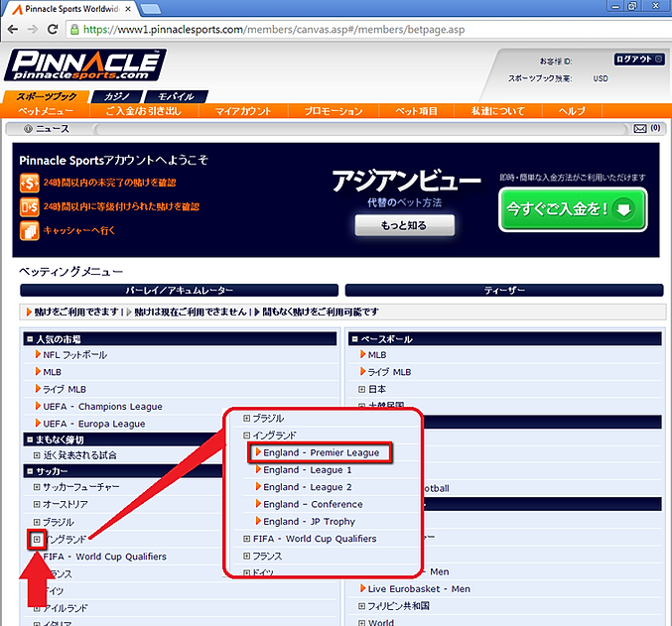Open プロモーション menu
Viewport: 672px width, 626px height.
[x=334, y=111]
